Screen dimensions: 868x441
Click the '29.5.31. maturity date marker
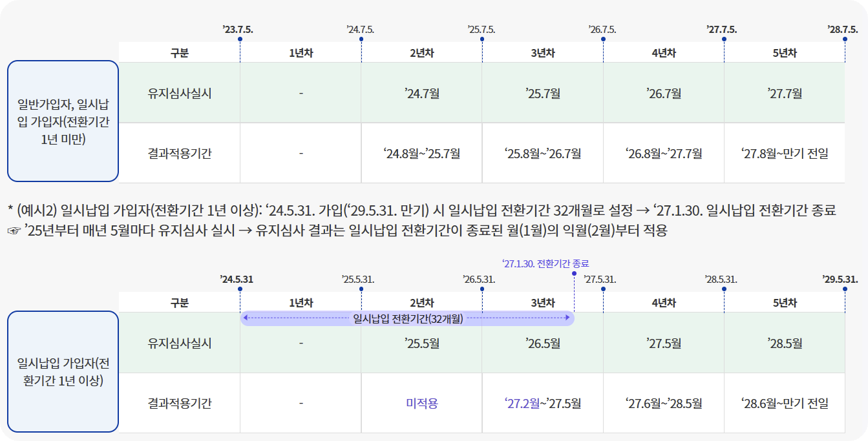[840, 280]
